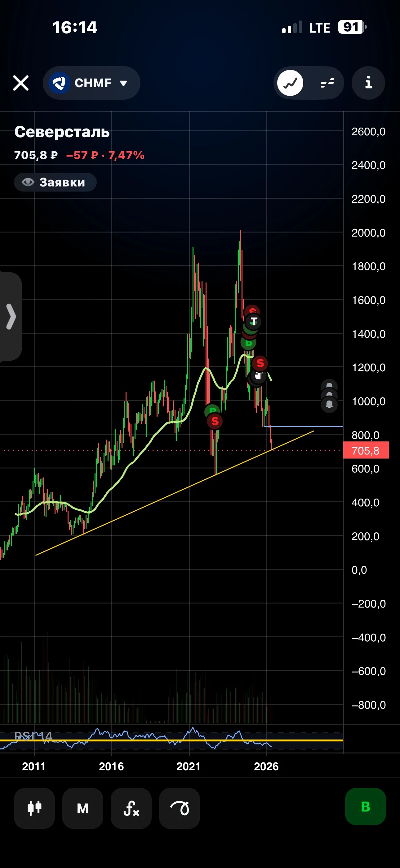The height and width of the screenshot is (868, 400).
Task: Open the drawing tools button
Action: pyautogui.click(x=180, y=808)
